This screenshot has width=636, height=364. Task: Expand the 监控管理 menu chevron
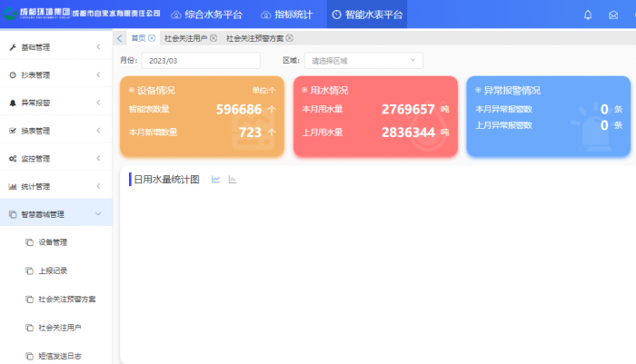point(98,158)
